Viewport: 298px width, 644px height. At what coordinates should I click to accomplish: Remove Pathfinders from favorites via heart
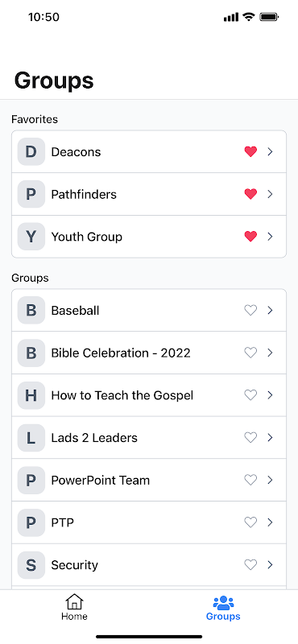(250, 194)
